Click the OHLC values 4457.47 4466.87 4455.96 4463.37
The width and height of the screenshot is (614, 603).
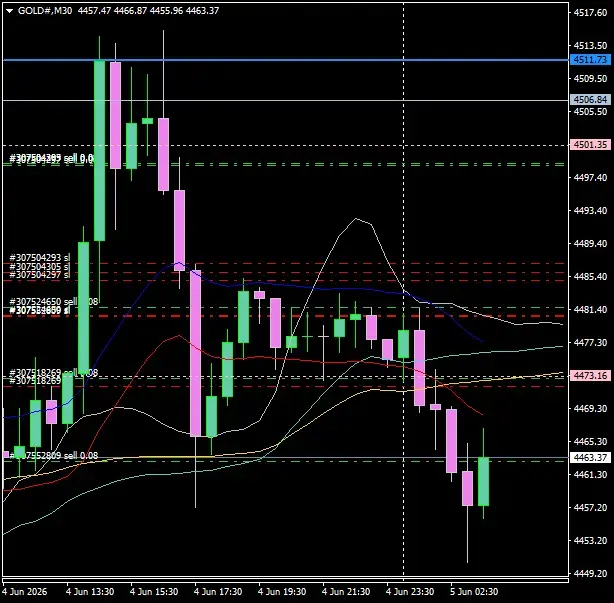(x=148, y=11)
